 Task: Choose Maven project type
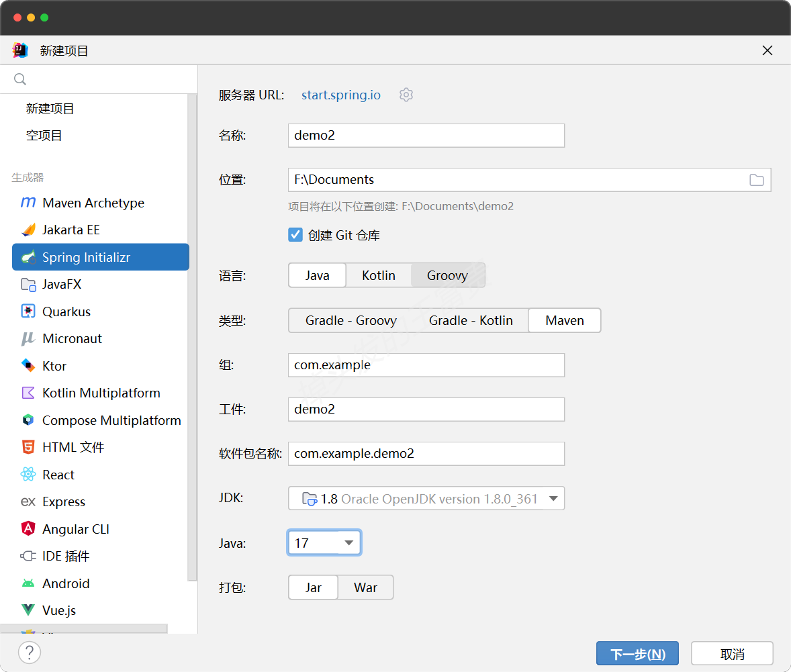pos(565,320)
